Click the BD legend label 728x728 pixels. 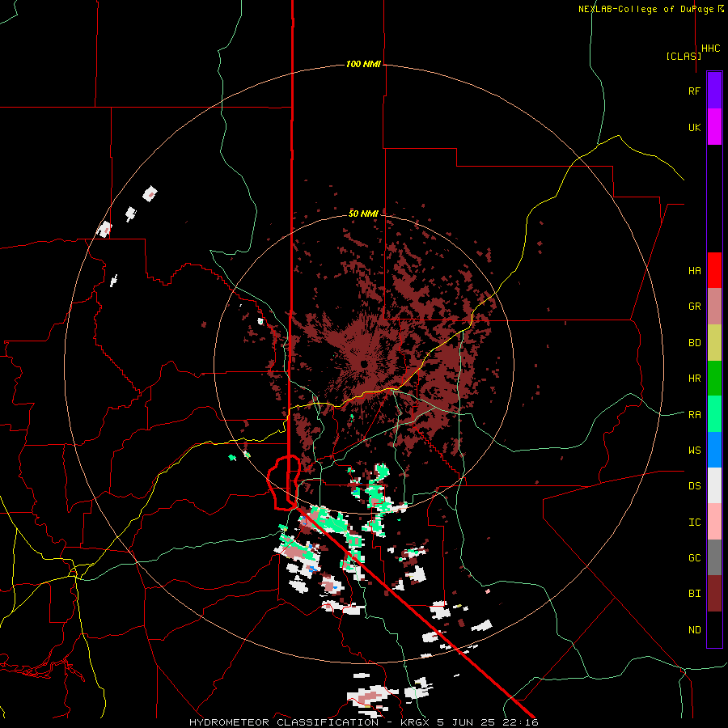click(x=694, y=343)
